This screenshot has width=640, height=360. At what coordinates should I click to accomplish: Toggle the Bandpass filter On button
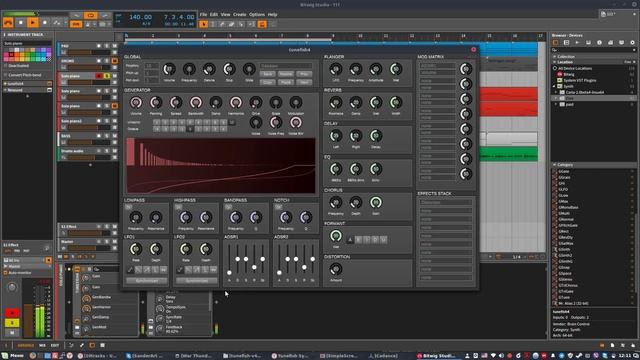click(x=228, y=207)
